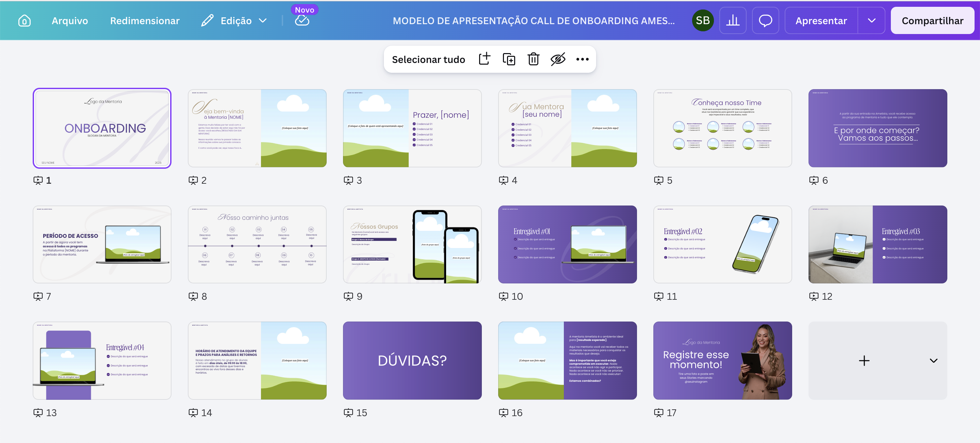
Task: Click page number 8 label
Action: [x=204, y=297]
